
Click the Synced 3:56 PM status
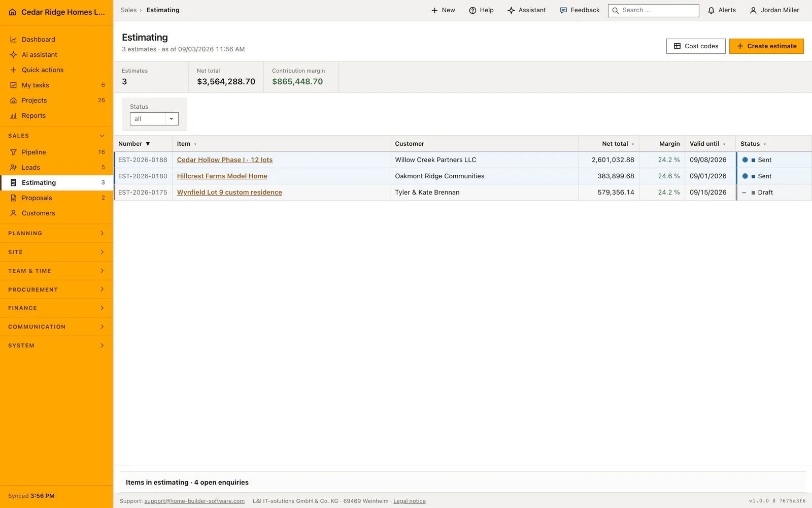point(31,496)
